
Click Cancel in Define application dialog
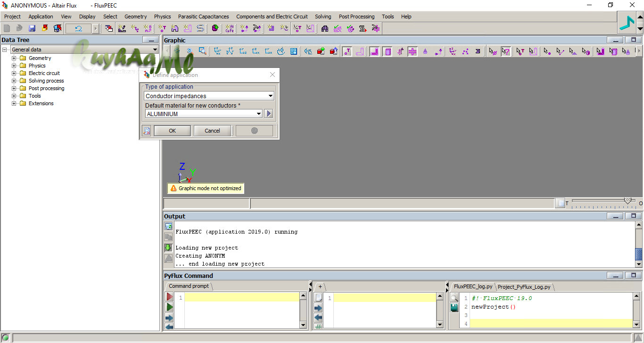212,131
